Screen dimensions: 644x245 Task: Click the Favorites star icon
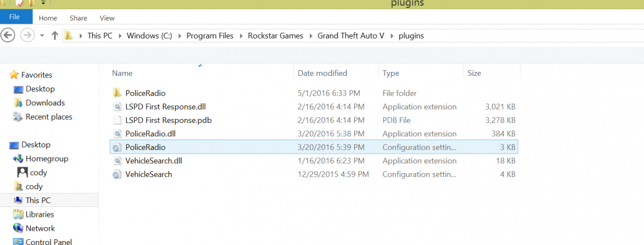(14, 75)
